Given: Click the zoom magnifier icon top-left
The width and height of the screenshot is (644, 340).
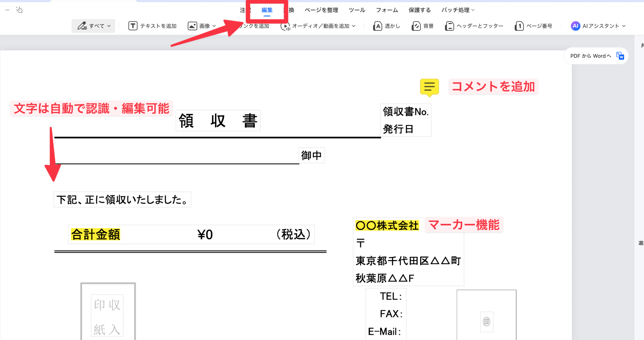Looking at the screenshot, I should [x=20, y=10].
